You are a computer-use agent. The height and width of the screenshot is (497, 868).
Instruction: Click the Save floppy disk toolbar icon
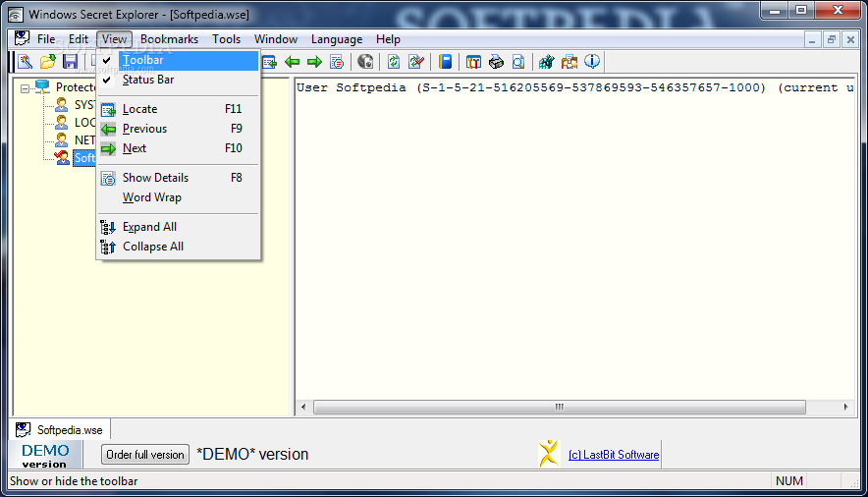tap(70, 62)
